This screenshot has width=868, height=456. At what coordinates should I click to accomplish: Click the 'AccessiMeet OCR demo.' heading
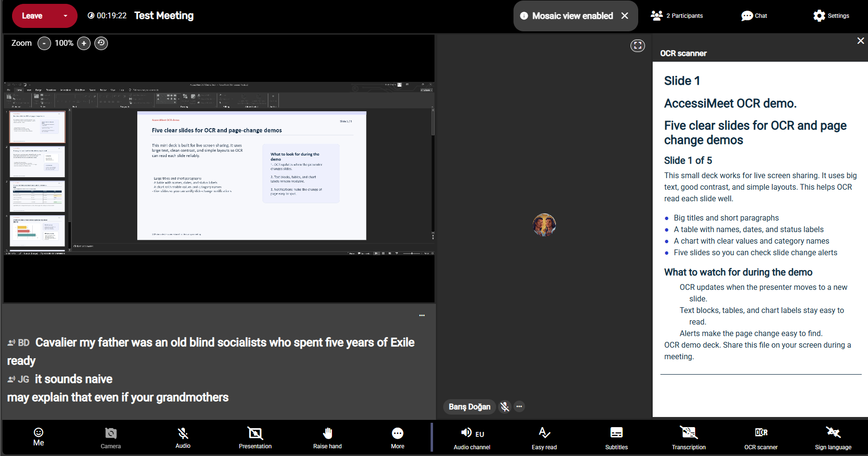coord(730,103)
